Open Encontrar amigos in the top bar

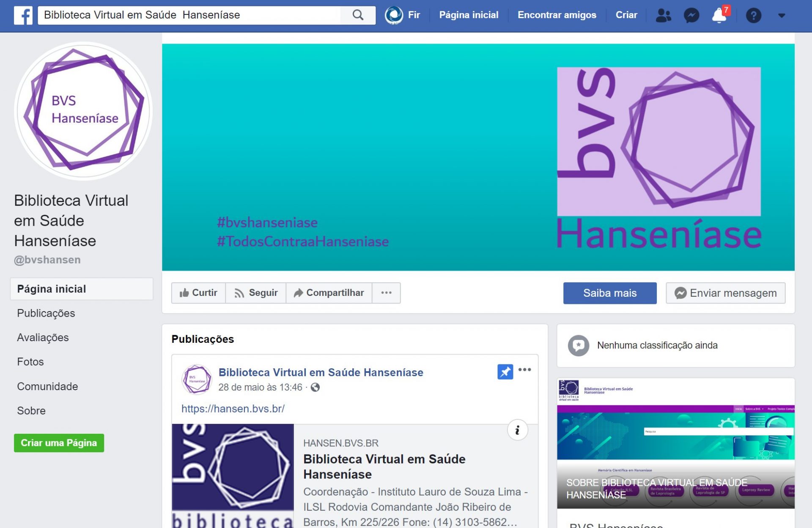pyautogui.click(x=557, y=15)
